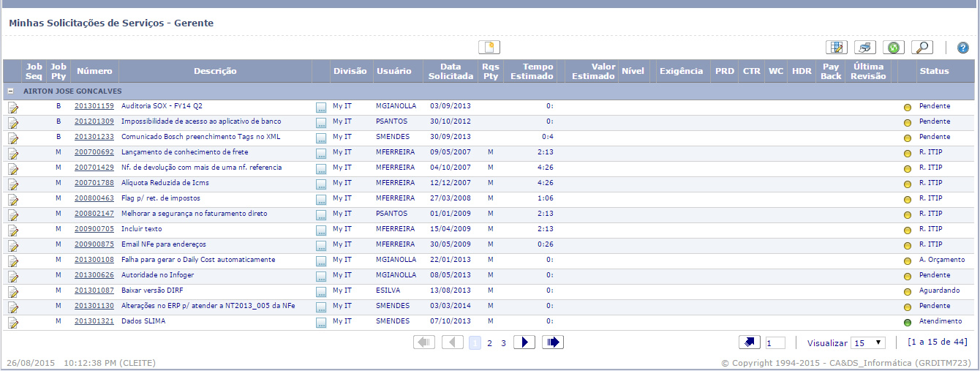Open request number 200700692 link

click(94, 152)
